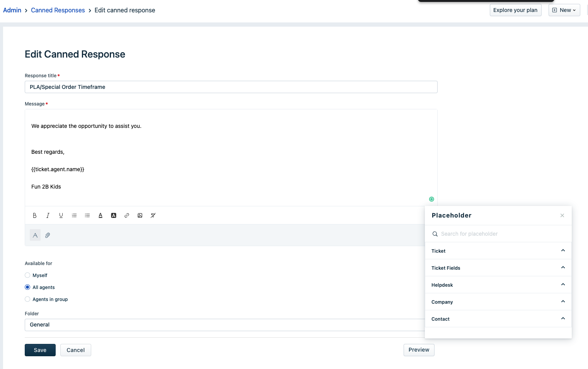
Task: Preview the canned response
Action: tap(419, 350)
